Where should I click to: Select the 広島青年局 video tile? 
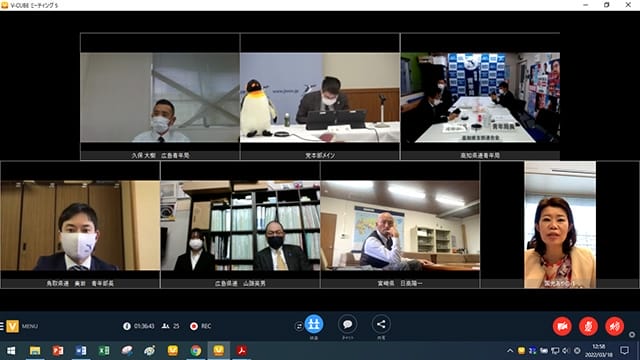pyautogui.click(x=160, y=98)
